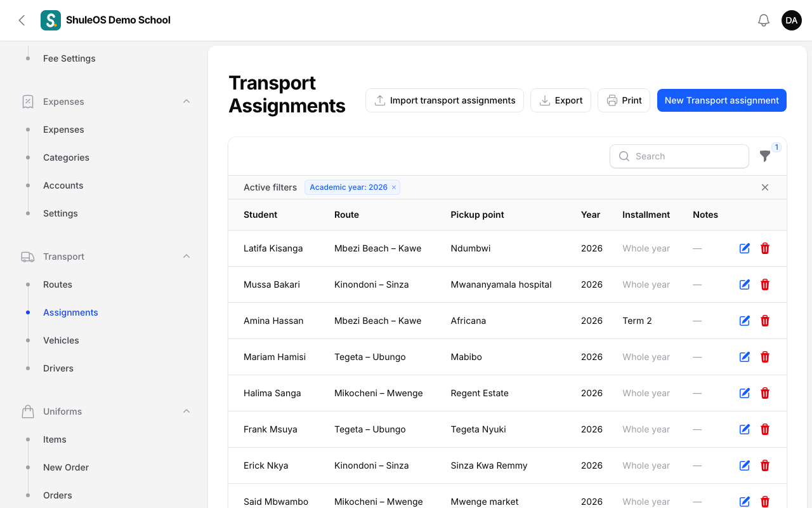
Task: Delete Amina Hassan's assignment
Action: click(x=765, y=321)
